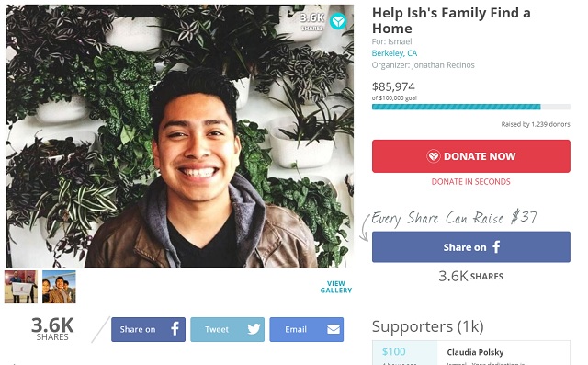Open the Berkeley, CA location link
The image size is (588, 365).
click(394, 53)
